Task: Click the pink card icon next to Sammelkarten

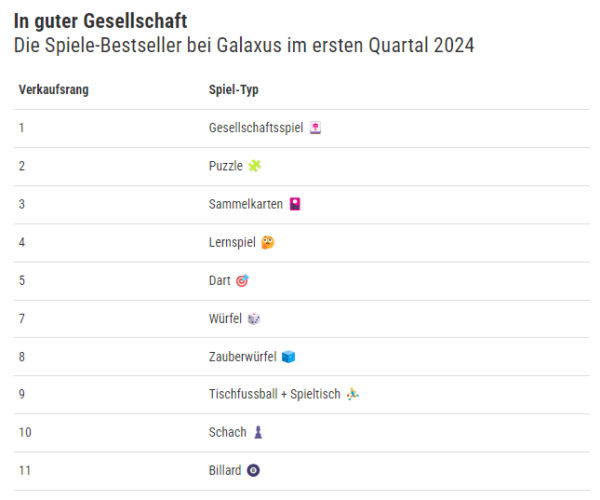Action: [x=295, y=204]
